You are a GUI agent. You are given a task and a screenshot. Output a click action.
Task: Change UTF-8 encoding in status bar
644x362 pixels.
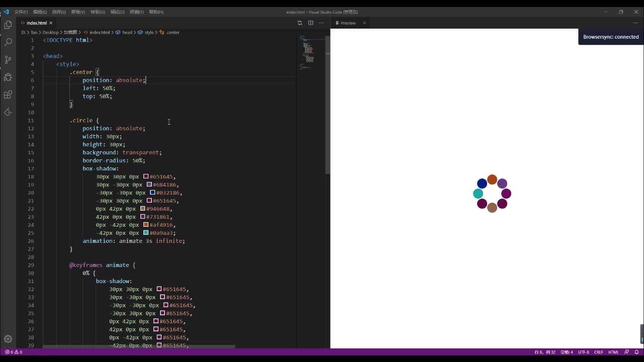(x=584, y=352)
